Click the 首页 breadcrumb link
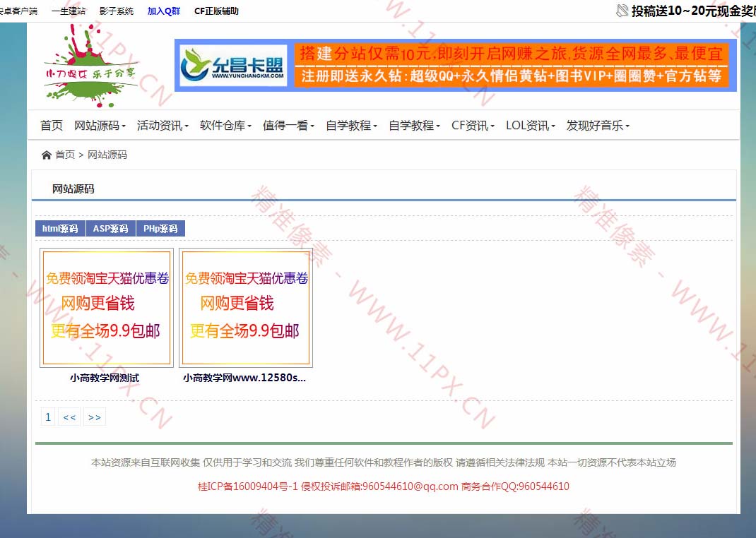Viewport: 756px width, 538px height. (65, 155)
